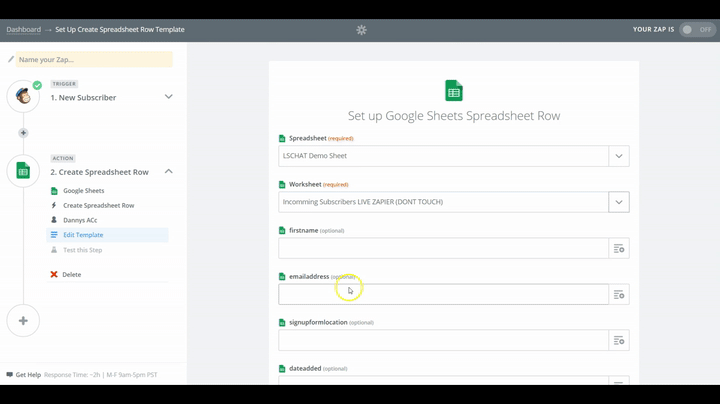Screen dimensions: 720x404
Task: Select Edit Template in the sidebar
Action: pos(83,235)
